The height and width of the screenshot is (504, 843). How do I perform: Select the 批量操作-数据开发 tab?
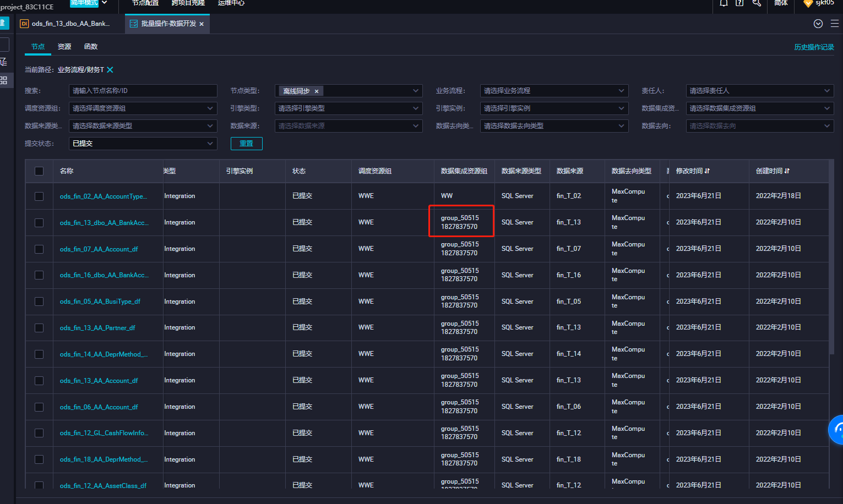pyautogui.click(x=167, y=24)
